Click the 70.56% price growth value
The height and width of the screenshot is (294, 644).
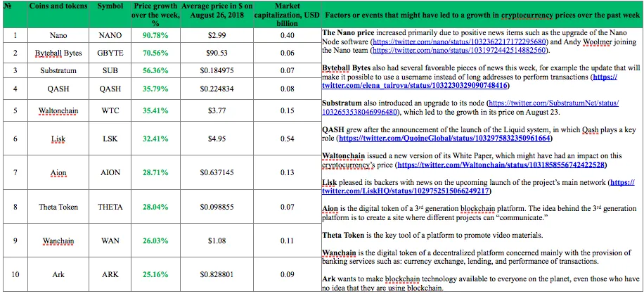coord(155,53)
